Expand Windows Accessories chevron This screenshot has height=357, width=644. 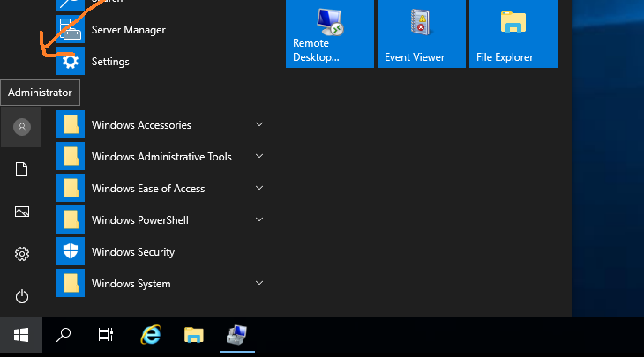pos(259,124)
